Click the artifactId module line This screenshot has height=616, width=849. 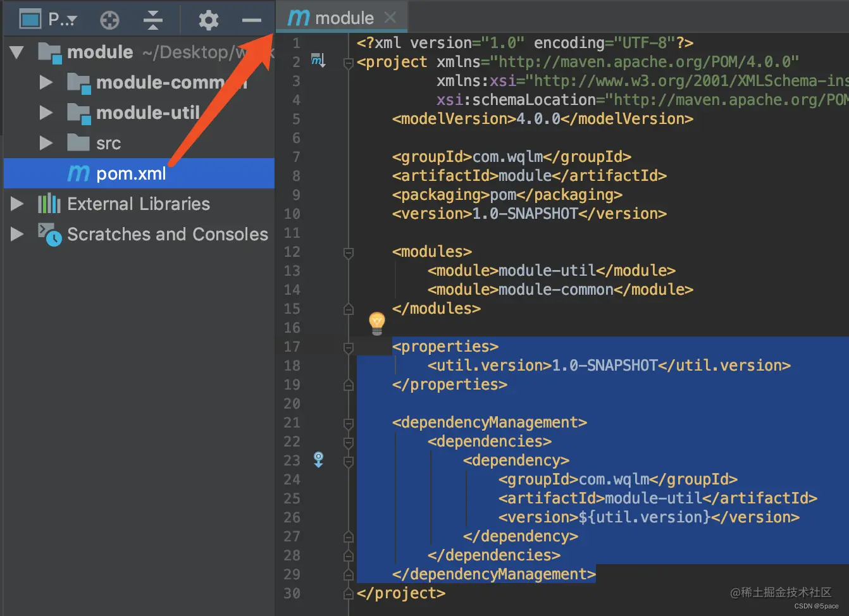click(x=530, y=176)
